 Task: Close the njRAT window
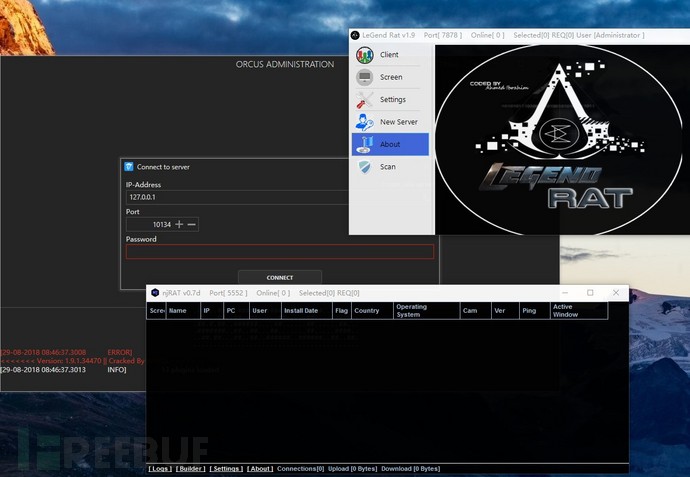616,293
